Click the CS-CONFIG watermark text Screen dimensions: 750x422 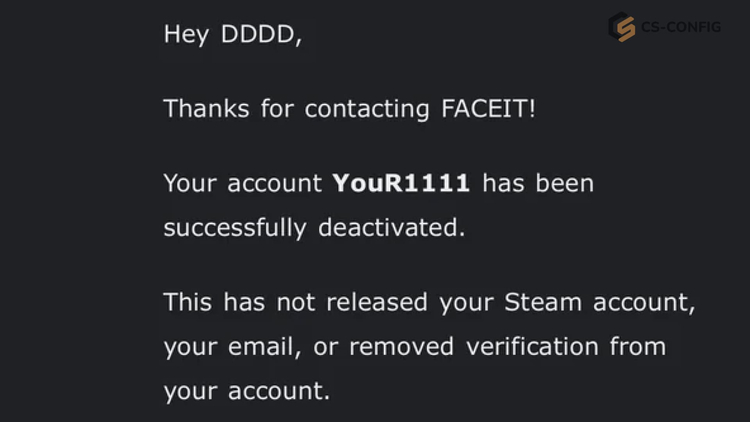click(x=681, y=27)
